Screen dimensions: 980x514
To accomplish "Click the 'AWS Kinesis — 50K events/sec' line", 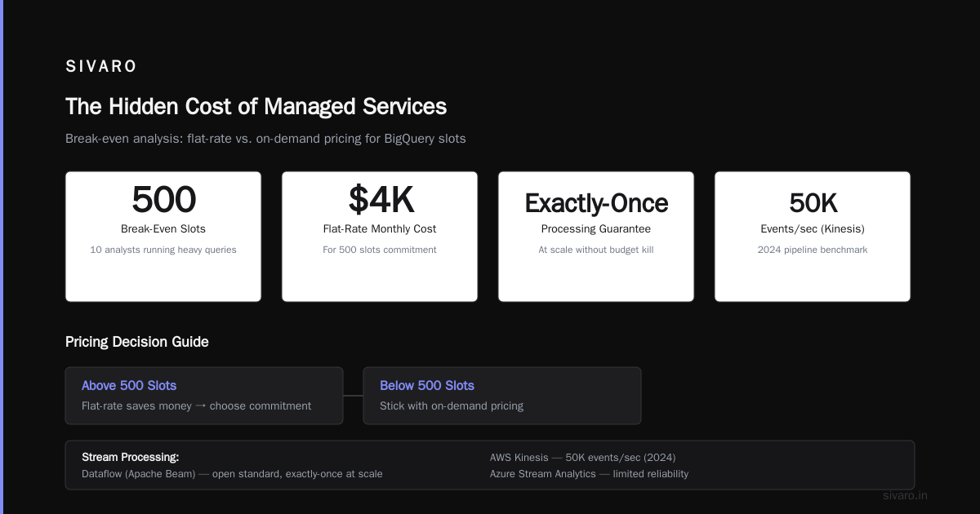I will click(x=582, y=458).
